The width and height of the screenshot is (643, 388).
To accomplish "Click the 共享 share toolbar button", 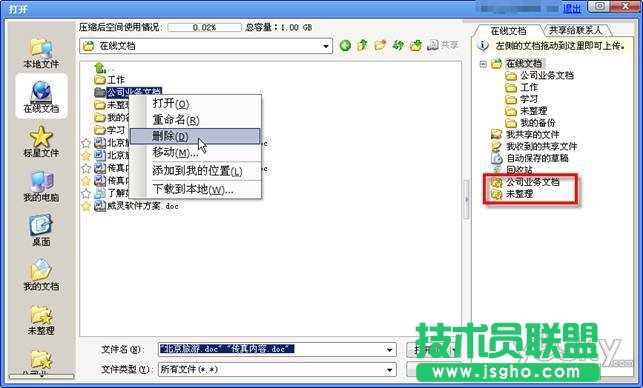I will [443, 46].
